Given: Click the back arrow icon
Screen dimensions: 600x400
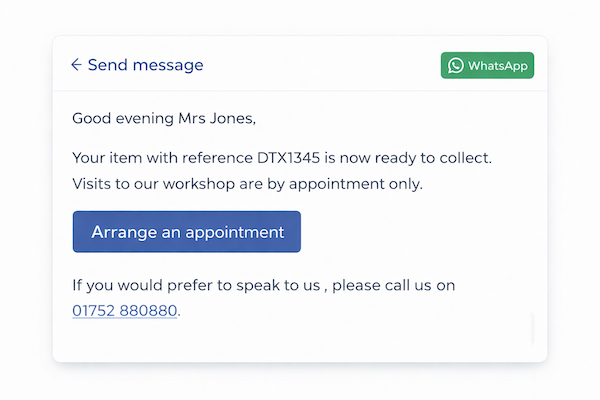Looking at the screenshot, I should tap(76, 65).
